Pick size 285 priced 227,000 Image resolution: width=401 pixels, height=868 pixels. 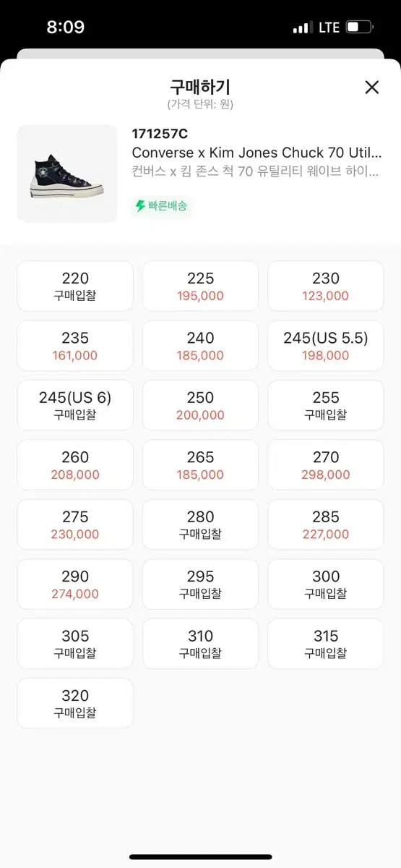click(x=326, y=525)
